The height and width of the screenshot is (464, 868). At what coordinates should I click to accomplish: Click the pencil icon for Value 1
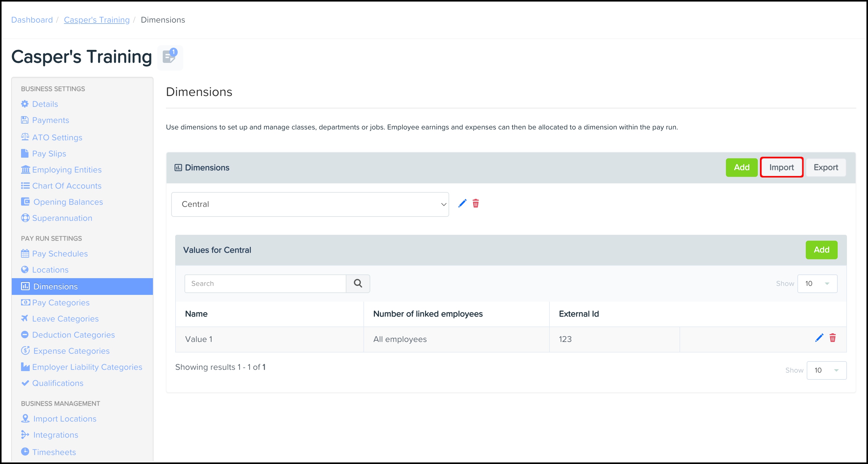(819, 338)
